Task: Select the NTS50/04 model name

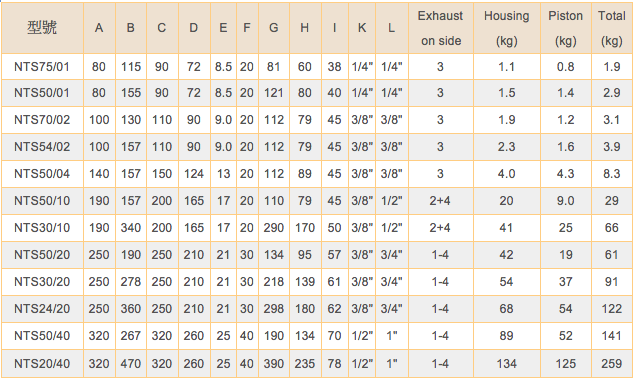Action: tap(42, 174)
